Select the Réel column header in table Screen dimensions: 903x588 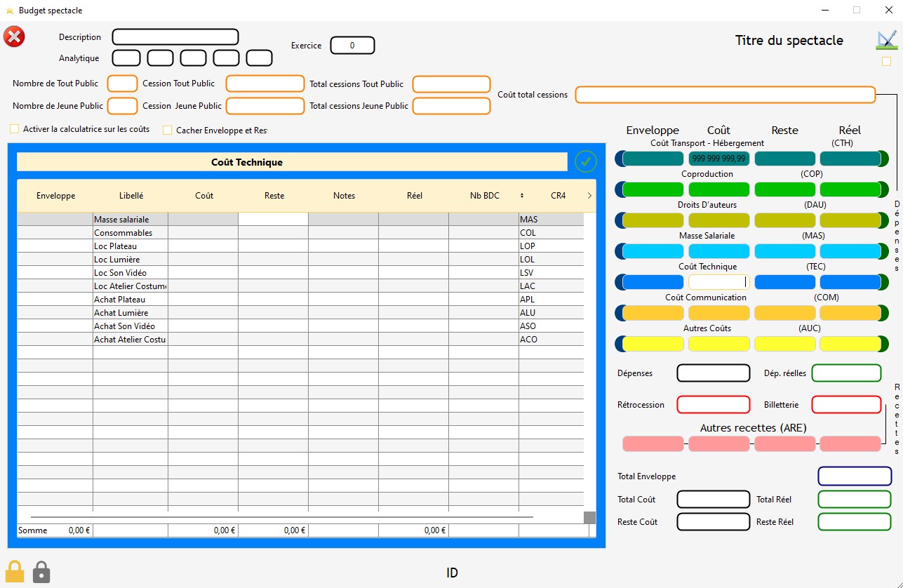[414, 196]
